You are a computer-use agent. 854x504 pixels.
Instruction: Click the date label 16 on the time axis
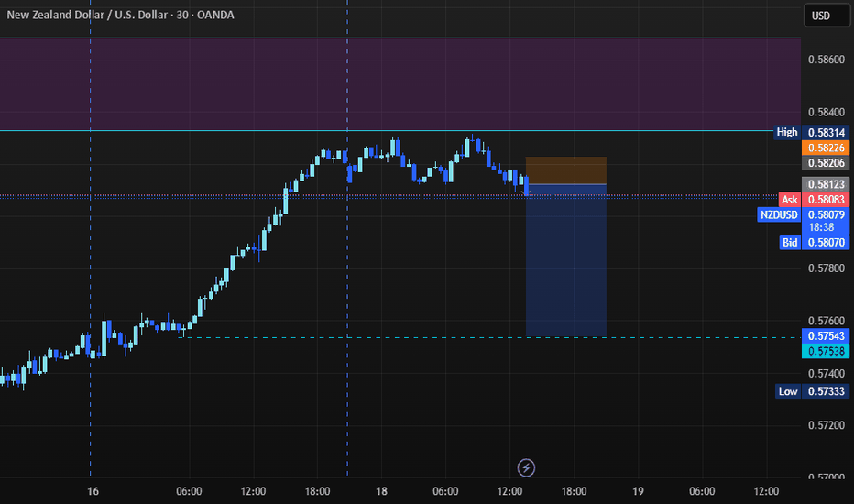(93, 491)
